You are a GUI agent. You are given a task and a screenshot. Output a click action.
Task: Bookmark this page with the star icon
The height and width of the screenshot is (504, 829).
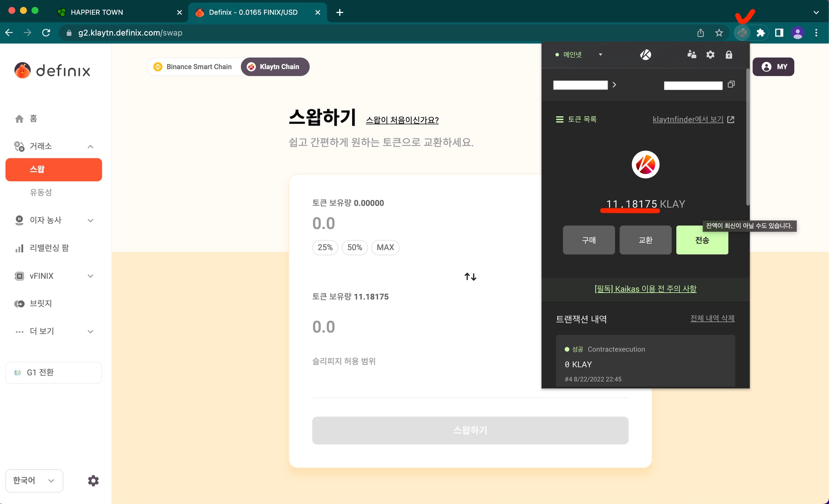click(x=719, y=33)
